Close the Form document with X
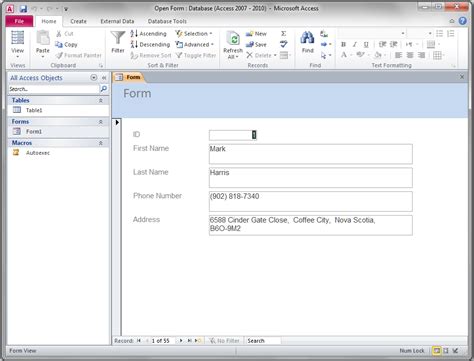474x361 pixels. pyautogui.click(x=462, y=77)
